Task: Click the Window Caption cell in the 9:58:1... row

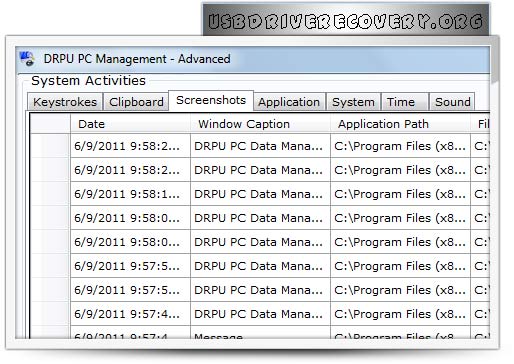Action: click(260, 194)
